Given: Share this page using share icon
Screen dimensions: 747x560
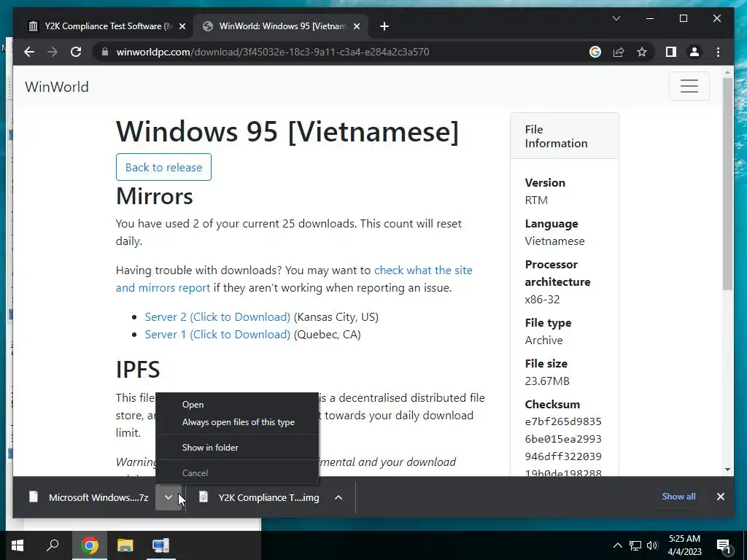Looking at the screenshot, I should pos(619,52).
